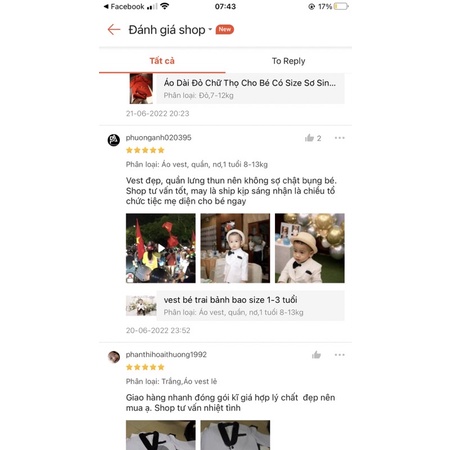Open photo of boy with gold balloons
The image size is (450, 450).
[x=310, y=248]
